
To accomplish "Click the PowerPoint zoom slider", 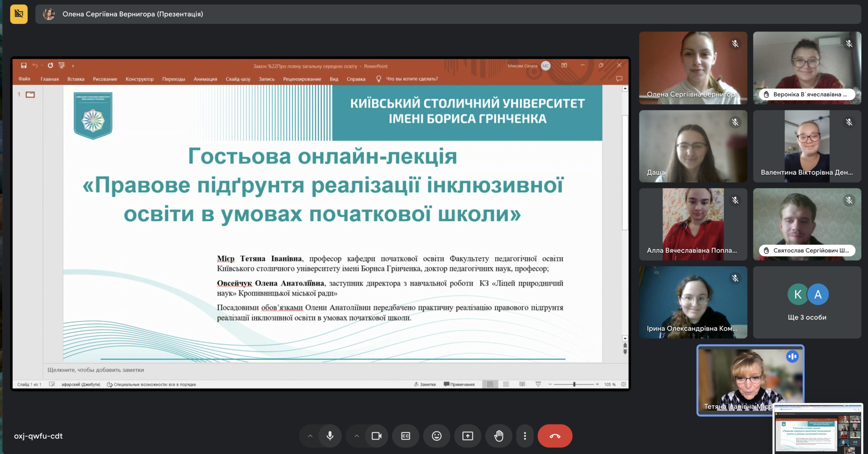I will click(x=574, y=384).
